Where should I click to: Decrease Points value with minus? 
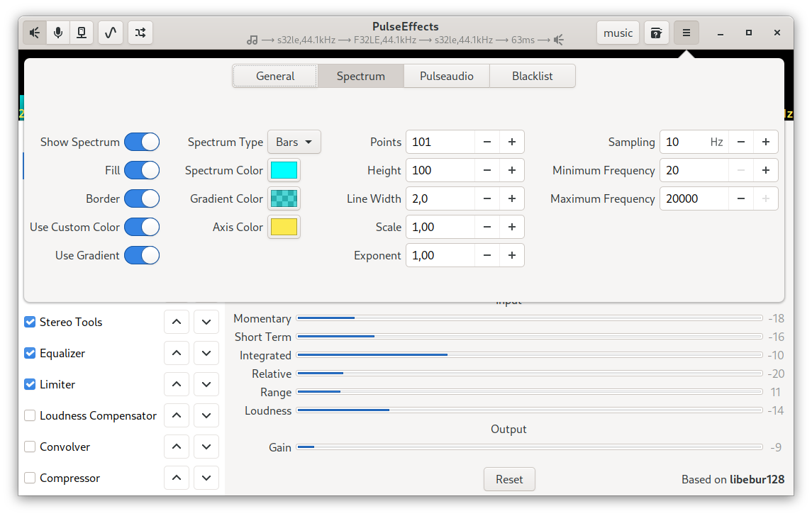(x=486, y=142)
